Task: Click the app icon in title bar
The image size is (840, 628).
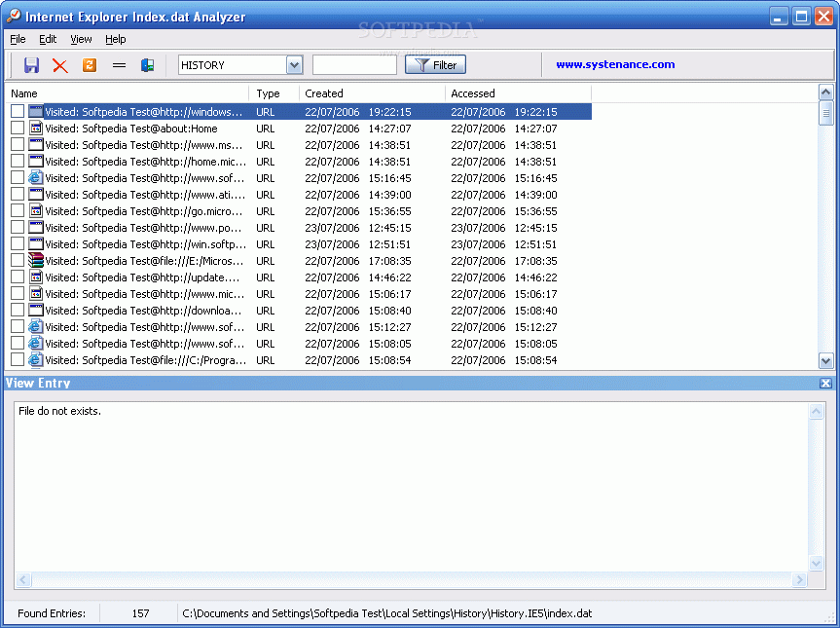Action: [x=14, y=16]
